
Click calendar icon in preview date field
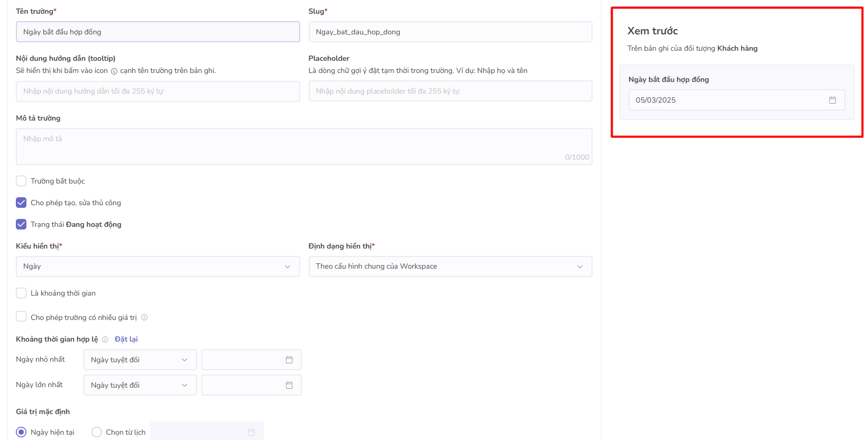click(832, 100)
